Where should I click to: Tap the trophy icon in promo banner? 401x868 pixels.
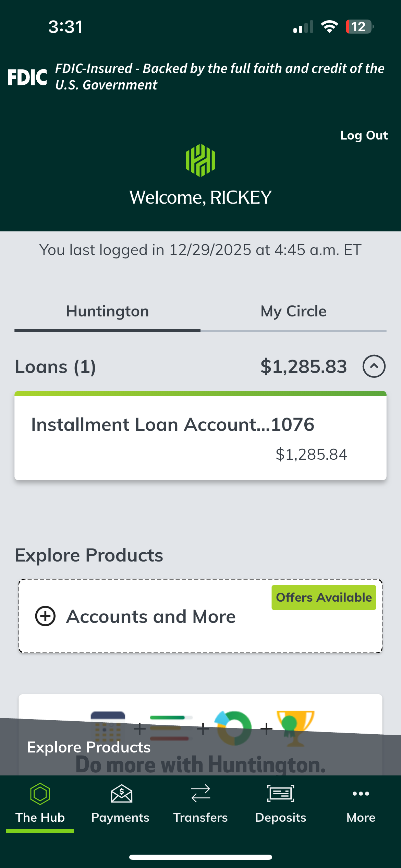click(295, 727)
